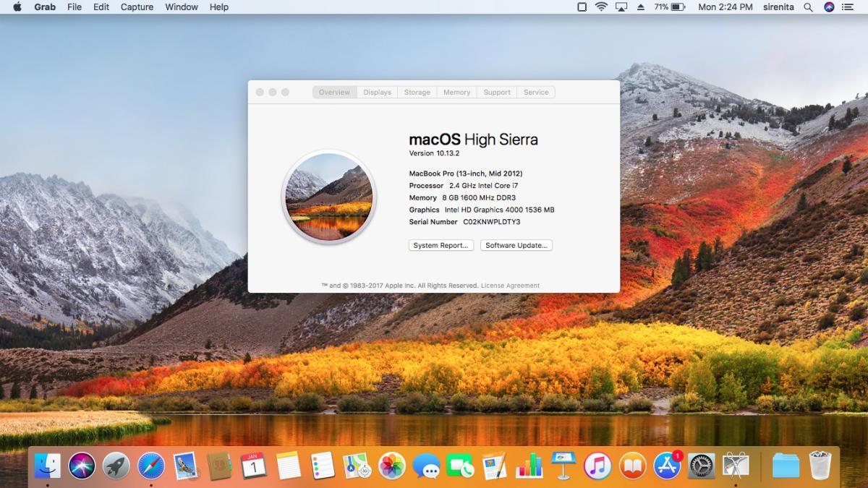Select the Storage tab
Image resolution: width=868 pixels, height=488 pixels.
(x=417, y=93)
